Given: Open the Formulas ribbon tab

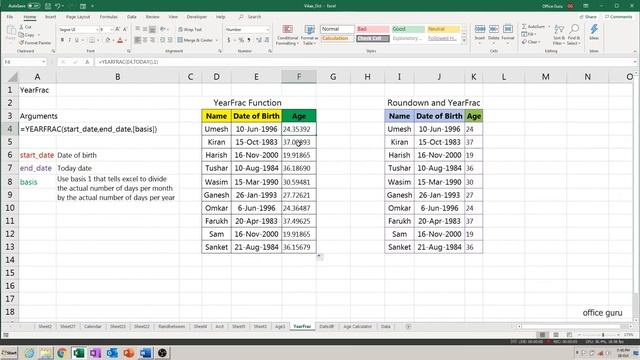Looking at the screenshot, I should 109,17.
